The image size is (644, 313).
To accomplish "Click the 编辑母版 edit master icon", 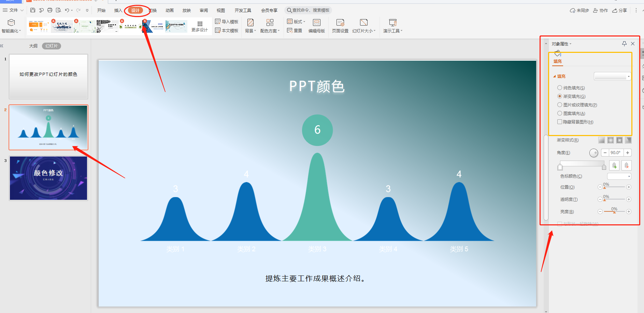I will point(317,26).
